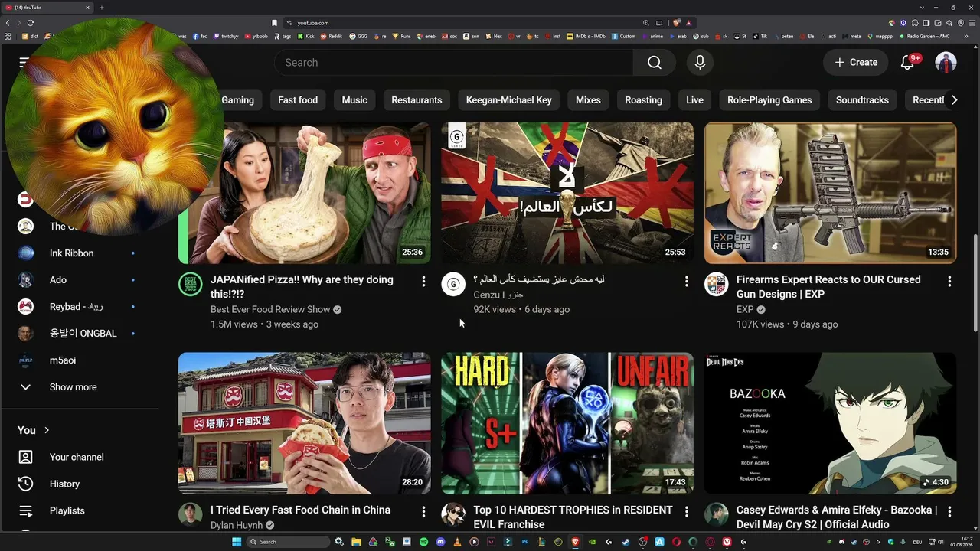Click inside the YouTube search field

[454, 63]
